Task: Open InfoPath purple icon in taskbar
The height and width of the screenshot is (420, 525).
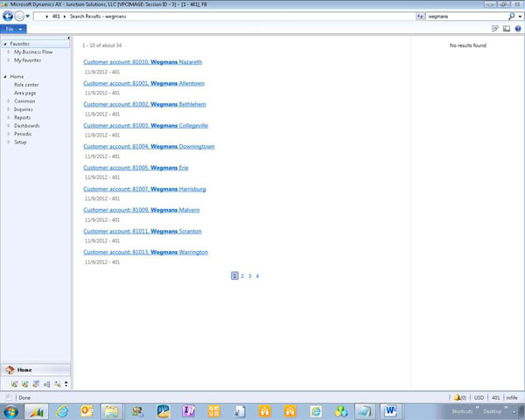Action: [188, 411]
